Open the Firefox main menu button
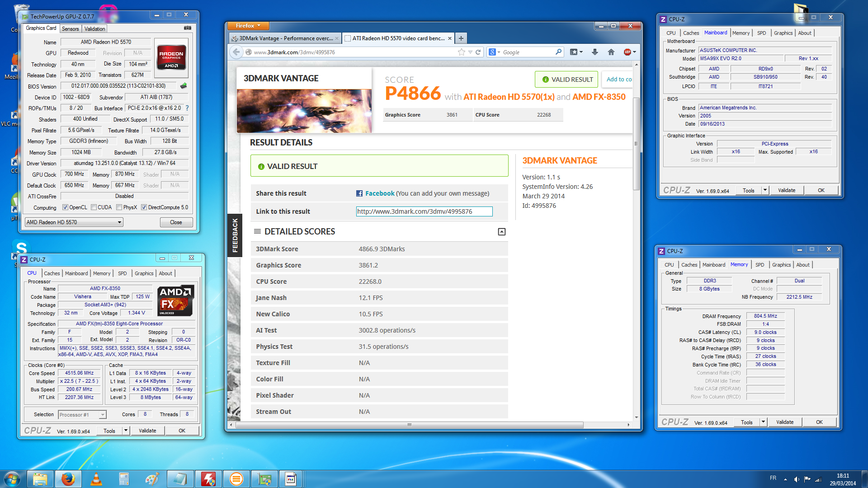 pos(249,26)
